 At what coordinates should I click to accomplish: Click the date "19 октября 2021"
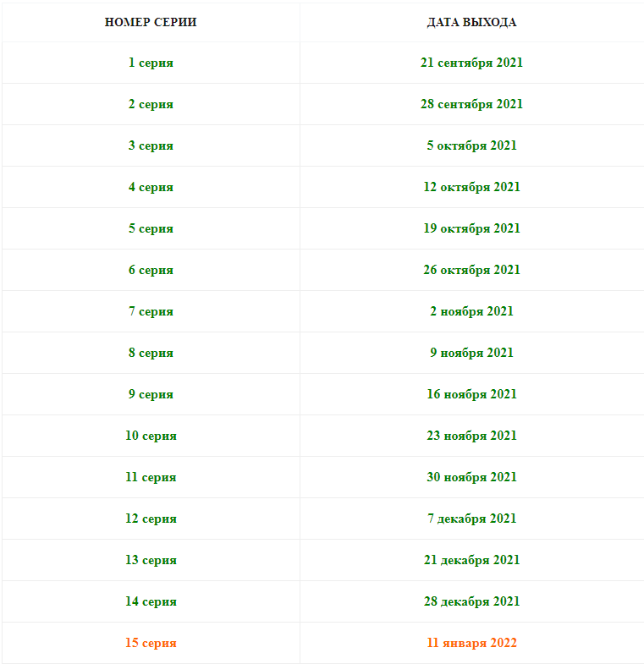coord(471,228)
